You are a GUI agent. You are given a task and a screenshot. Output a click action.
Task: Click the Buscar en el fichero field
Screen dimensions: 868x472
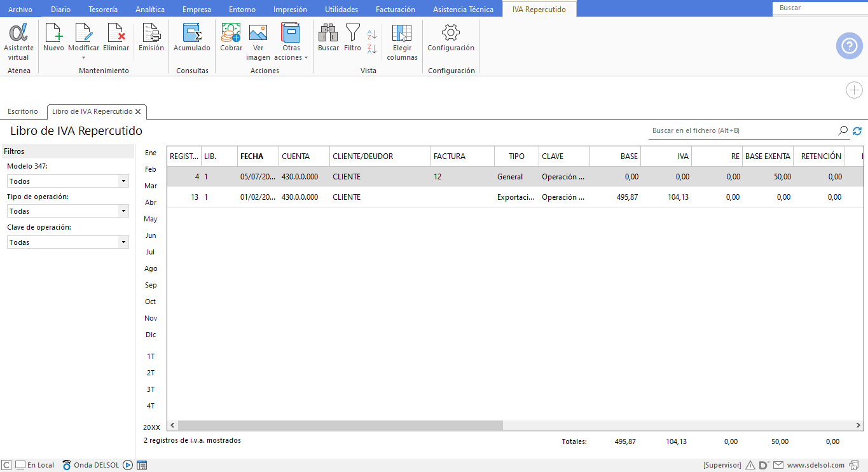(742, 130)
